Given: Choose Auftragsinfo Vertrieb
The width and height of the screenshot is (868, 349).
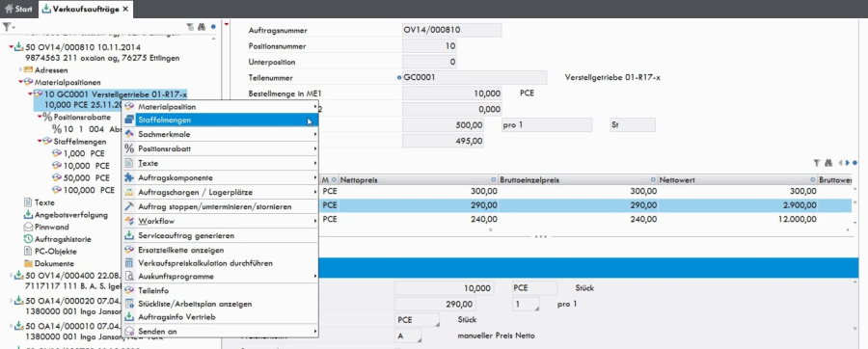Looking at the screenshot, I should tap(220, 317).
